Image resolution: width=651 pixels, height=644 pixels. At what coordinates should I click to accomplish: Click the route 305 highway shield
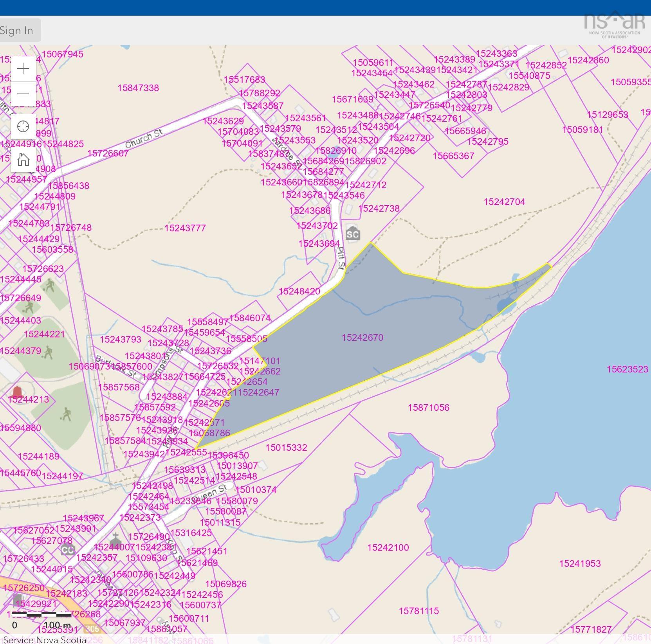pyautogui.click(x=92, y=629)
